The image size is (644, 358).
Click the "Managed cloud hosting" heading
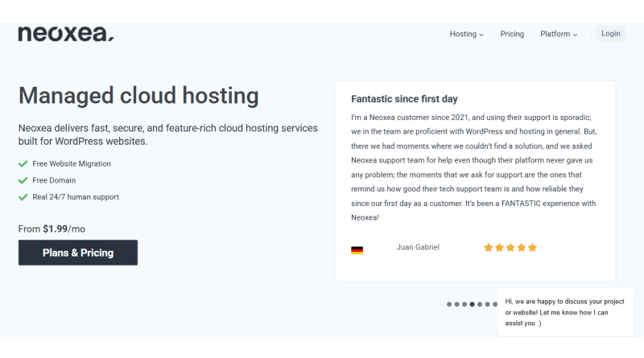138,96
